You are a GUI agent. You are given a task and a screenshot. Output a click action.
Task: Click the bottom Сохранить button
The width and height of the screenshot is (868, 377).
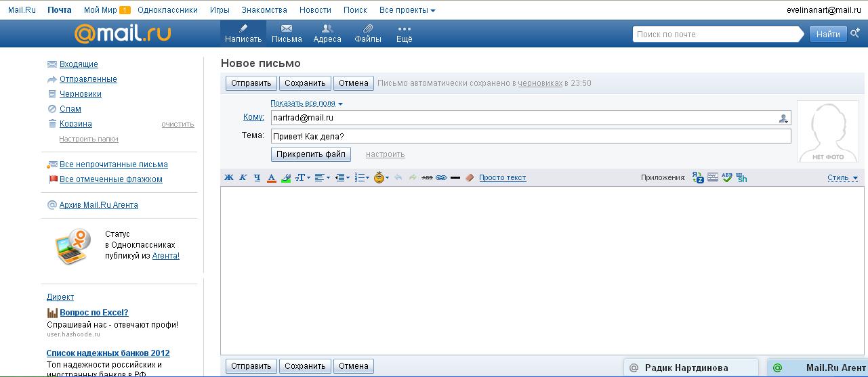[305, 366]
